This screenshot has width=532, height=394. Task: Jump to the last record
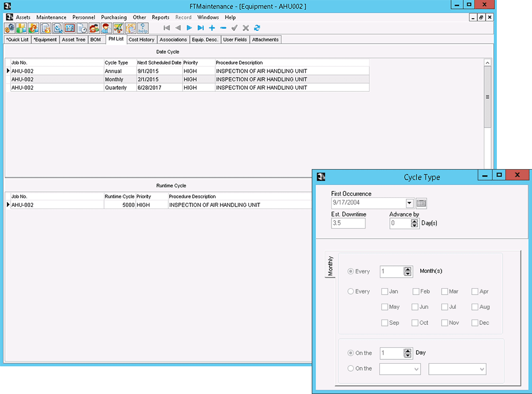tap(201, 28)
